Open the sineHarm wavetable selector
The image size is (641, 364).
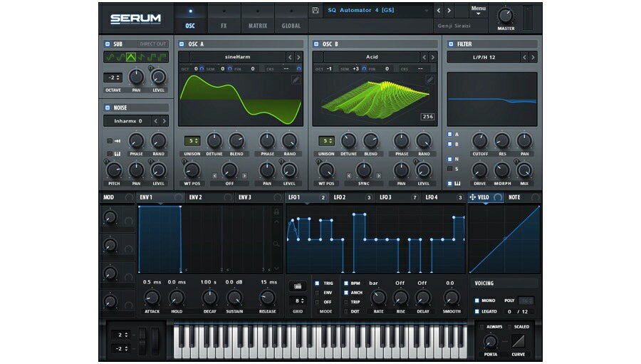click(237, 57)
